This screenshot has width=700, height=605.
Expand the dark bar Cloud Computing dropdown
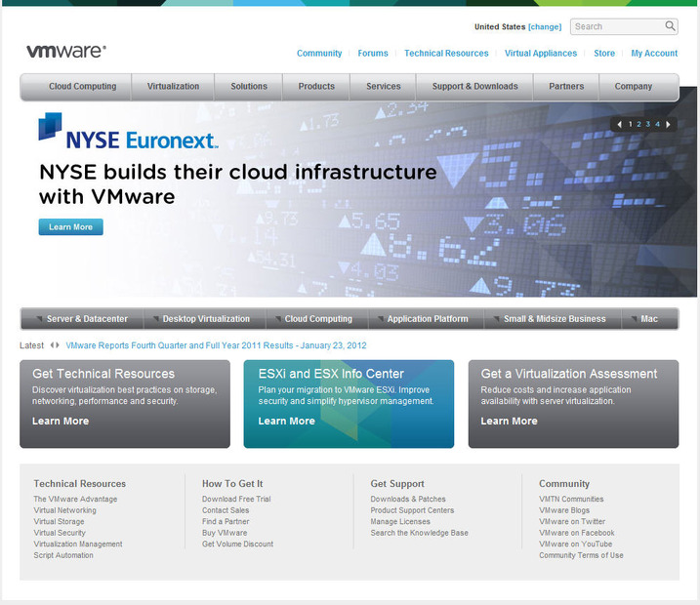[317, 318]
